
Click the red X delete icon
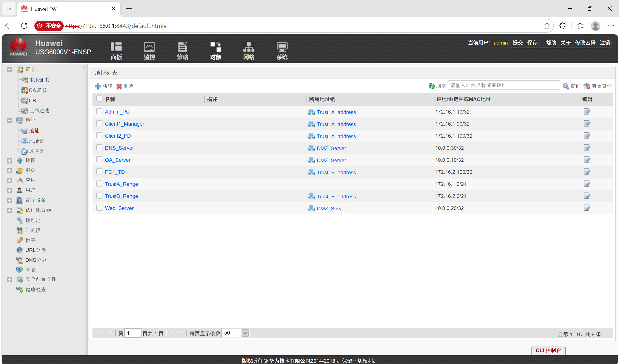pos(119,86)
